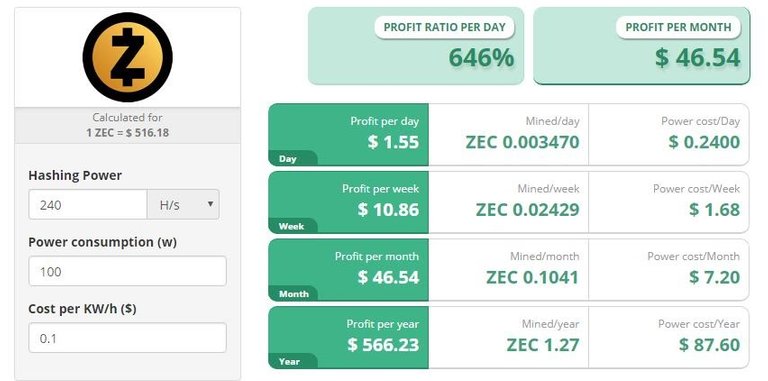Click the dropdown arrow beside H/s
The width and height of the screenshot is (768, 381).
click(x=210, y=204)
